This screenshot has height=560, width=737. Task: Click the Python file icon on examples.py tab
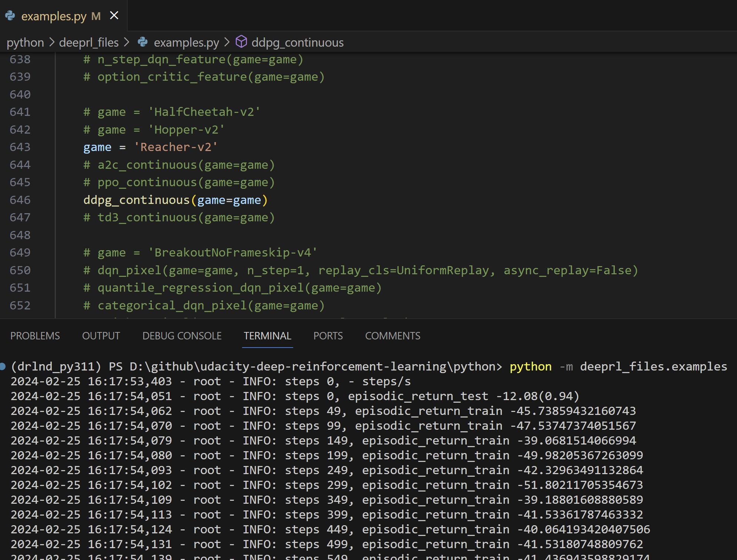tap(10, 16)
